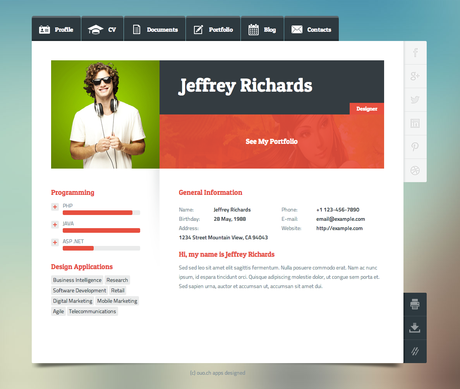This screenshot has width=460, height=389.
Task: Click the ASP .NET progress bar
Action: [x=101, y=248]
